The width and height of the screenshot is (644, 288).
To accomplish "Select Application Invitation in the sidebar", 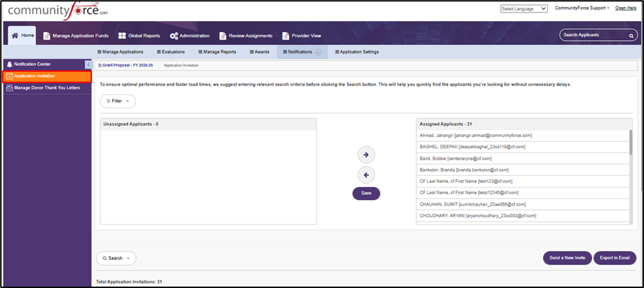I will coord(47,76).
